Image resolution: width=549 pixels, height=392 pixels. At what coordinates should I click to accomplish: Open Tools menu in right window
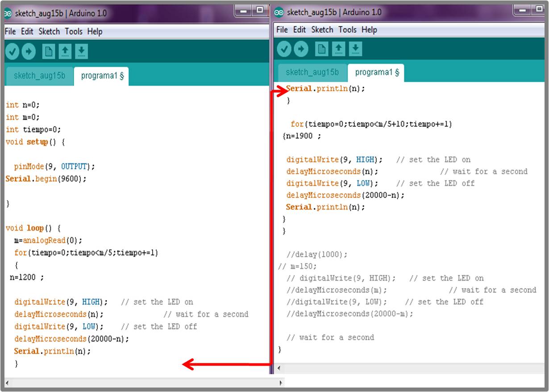(x=347, y=30)
